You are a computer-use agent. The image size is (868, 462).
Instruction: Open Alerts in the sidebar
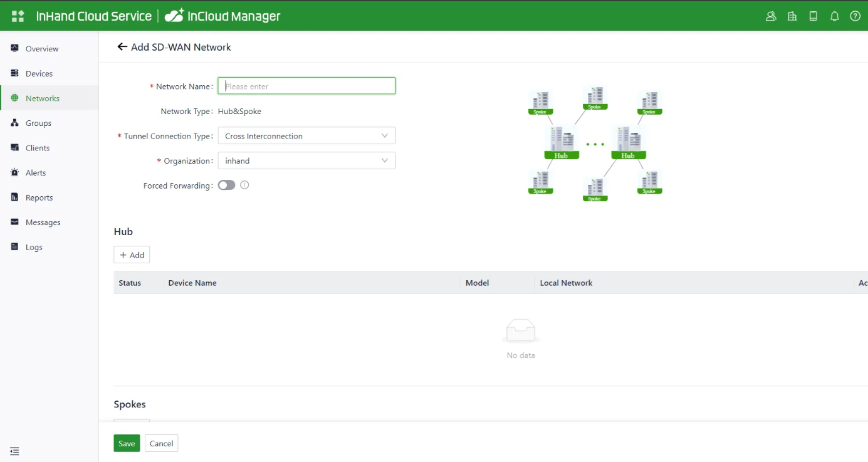click(36, 172)
